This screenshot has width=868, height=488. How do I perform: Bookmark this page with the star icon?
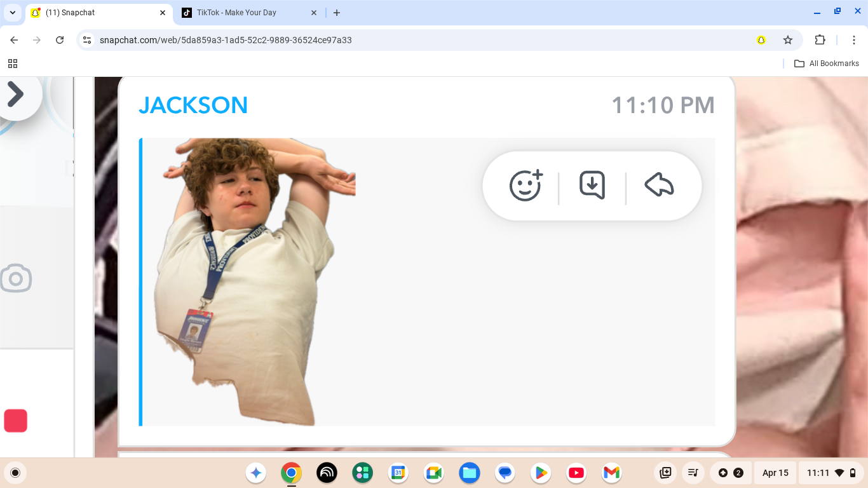(788, 40)
